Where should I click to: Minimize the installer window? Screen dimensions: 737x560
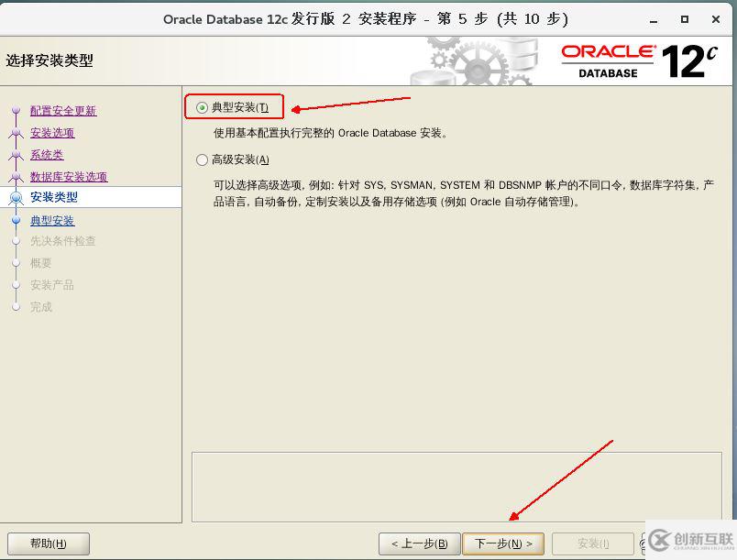[654, 20]
